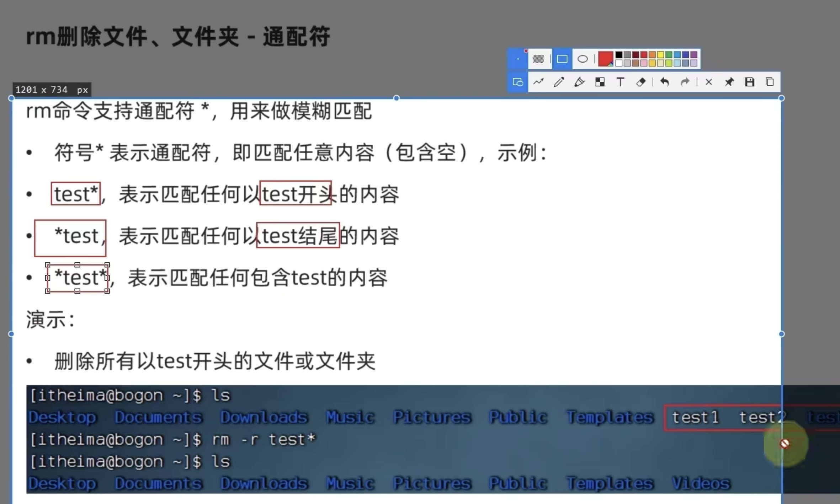Grab the top-center capture selection handle
840x504 pixels.
397,98
